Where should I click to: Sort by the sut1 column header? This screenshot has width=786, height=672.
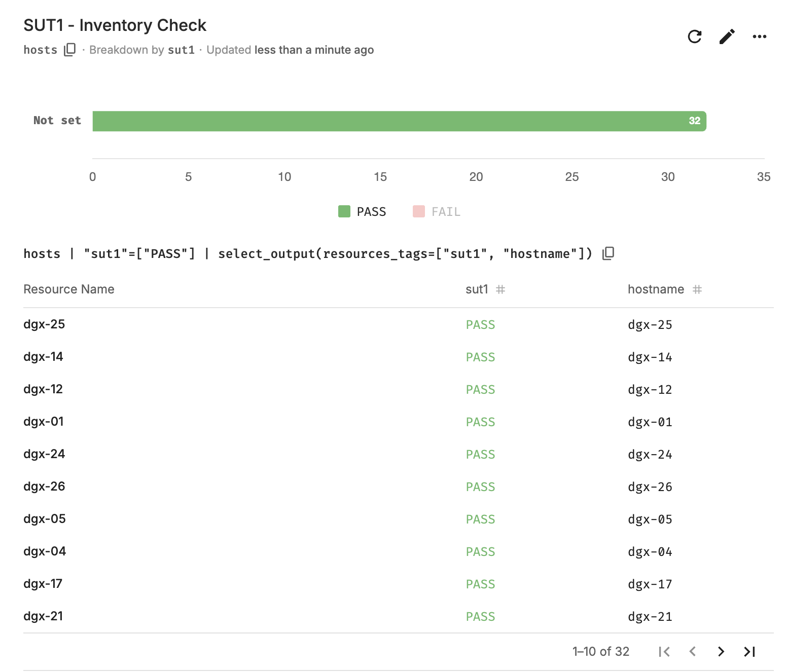[x=477, y=289]
